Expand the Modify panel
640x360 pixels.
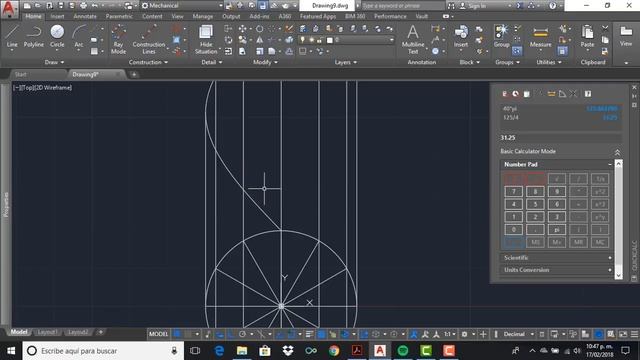click(265, 62)
